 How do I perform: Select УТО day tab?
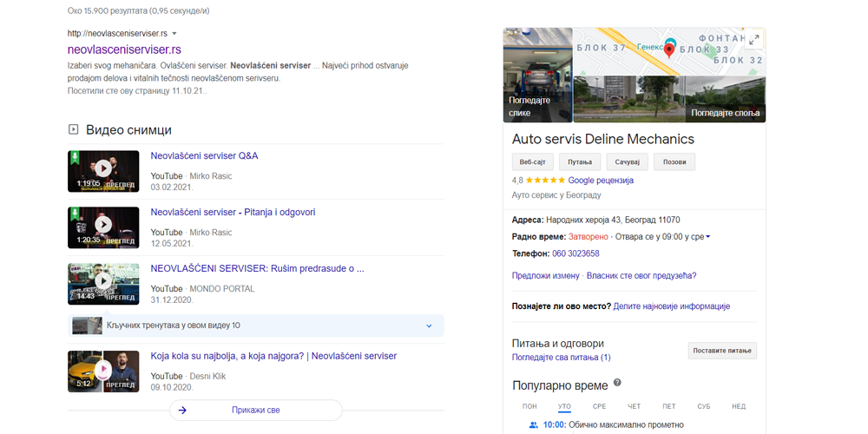point(565,406)
